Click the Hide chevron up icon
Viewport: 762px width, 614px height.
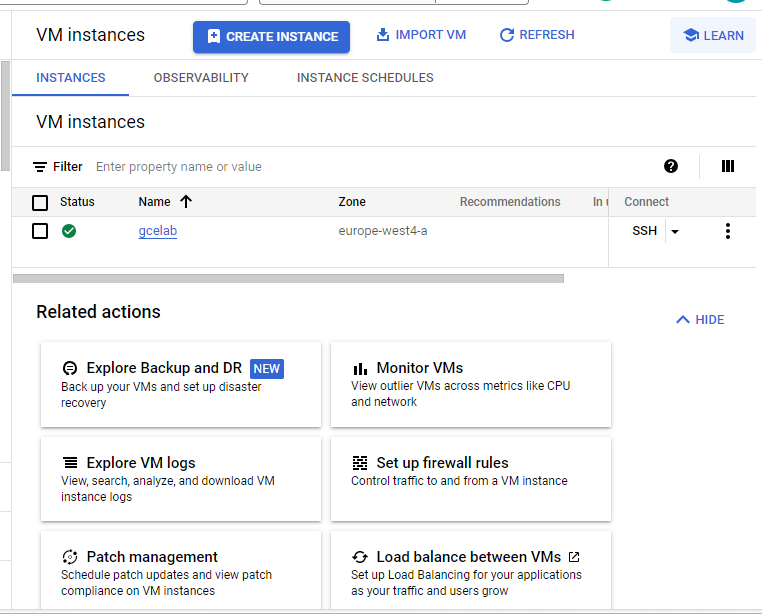click(683, 319)
